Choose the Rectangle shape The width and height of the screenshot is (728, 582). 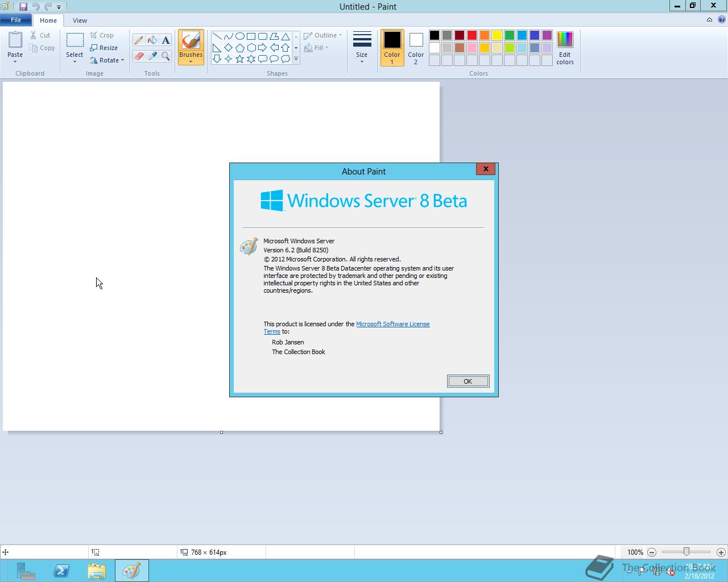[251, 36]
